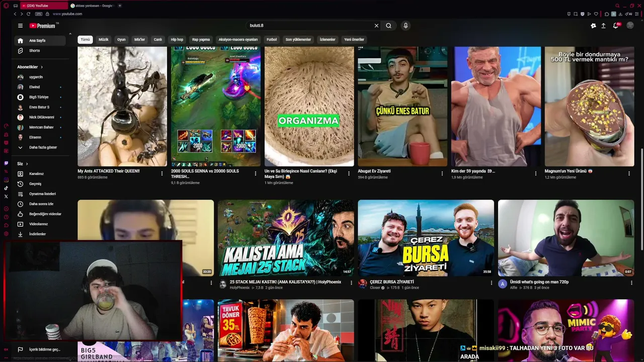Image resolution: width=644 pixels, height=362 pixels.
Task: Clear the search box with the X
Action: (376, 26)
